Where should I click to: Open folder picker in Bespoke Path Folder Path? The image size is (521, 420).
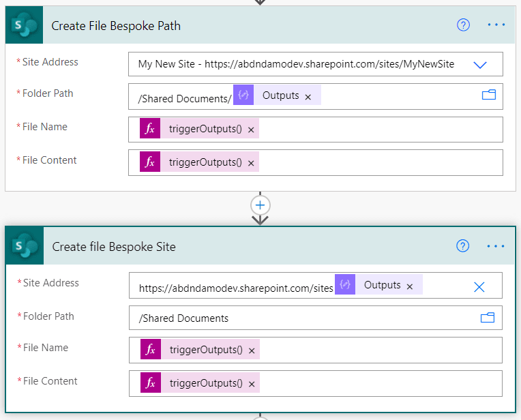tap(488, 95)
